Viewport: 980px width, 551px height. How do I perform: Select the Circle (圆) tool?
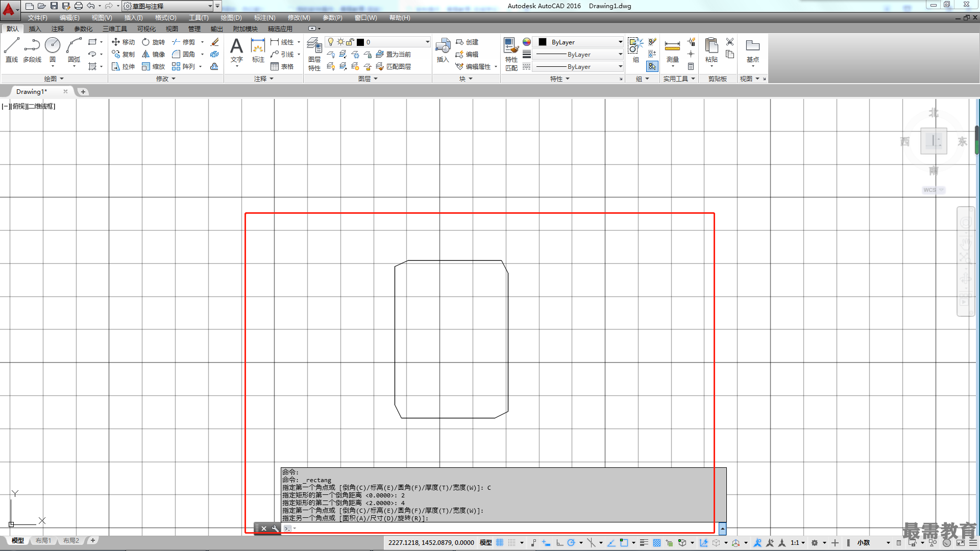pos(53,50)
